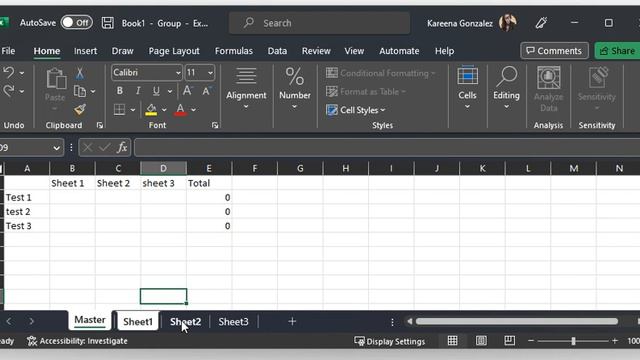Click the pen Coming Soon icon
640x360 pixels.
tap(541, 23)
